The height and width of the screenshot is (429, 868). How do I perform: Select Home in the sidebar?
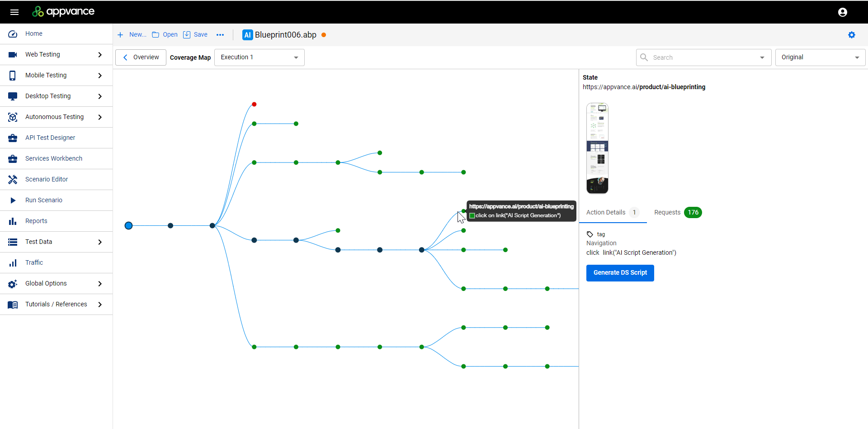click(x=57, y=34)
